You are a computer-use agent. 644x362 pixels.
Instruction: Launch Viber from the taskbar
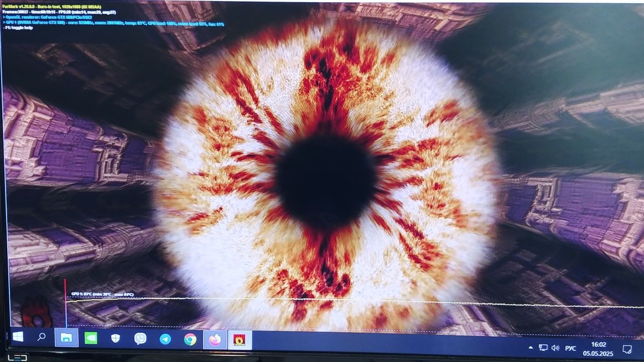pos(141,339)
